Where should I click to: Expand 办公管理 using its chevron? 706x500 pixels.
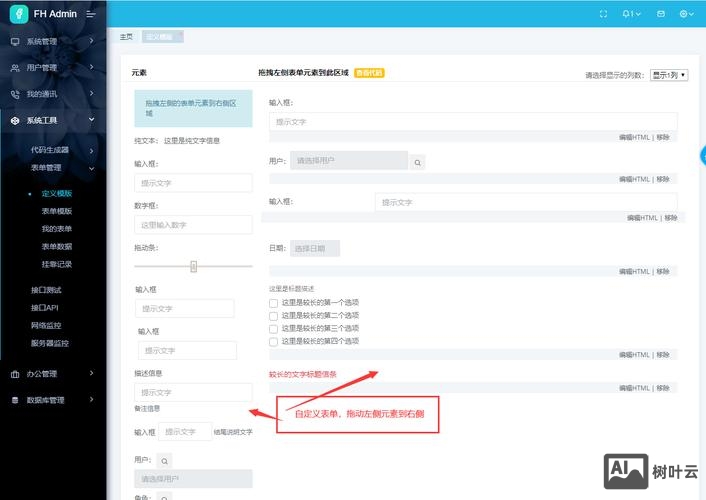91,373
